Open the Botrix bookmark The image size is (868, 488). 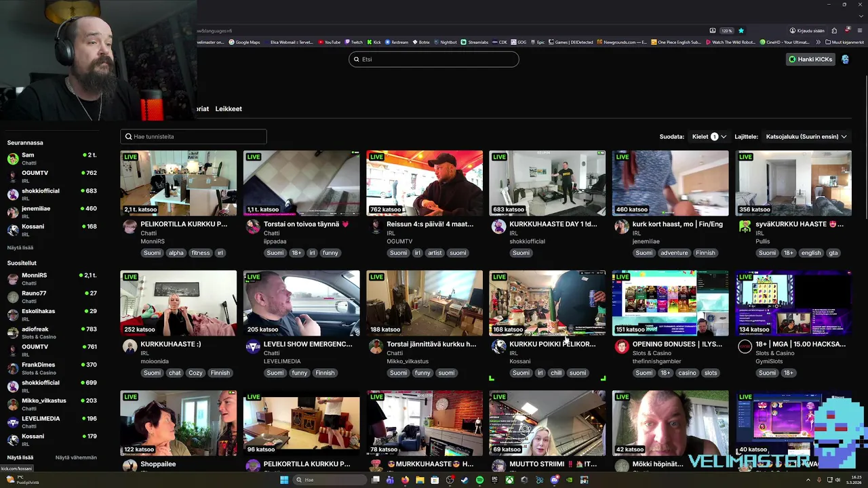(x=420, y=42)
